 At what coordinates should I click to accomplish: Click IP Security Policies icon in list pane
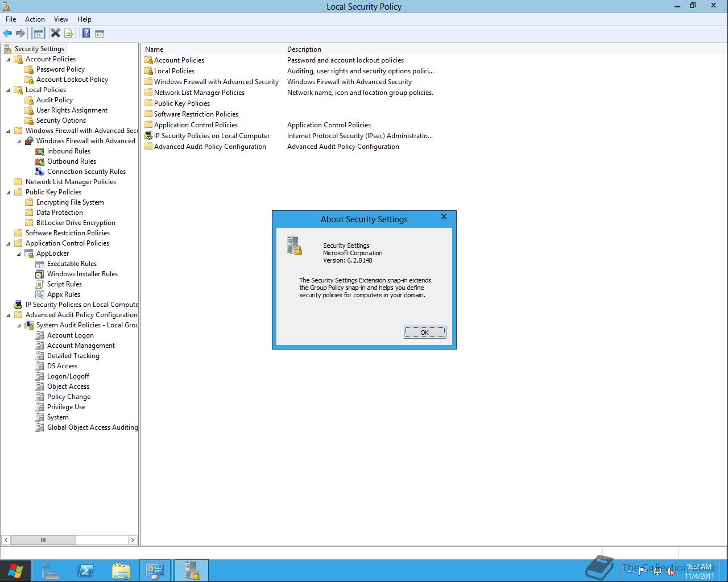148,136
